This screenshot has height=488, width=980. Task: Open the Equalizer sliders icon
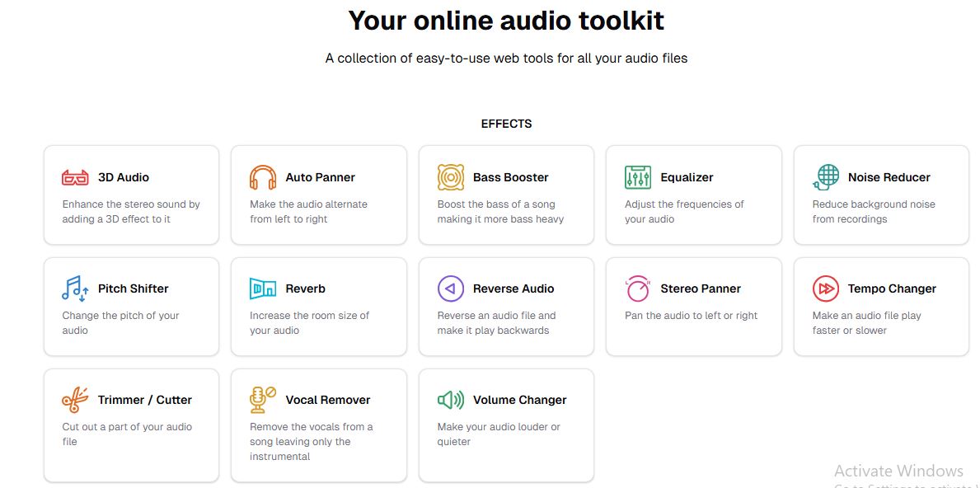pos(638,177)
